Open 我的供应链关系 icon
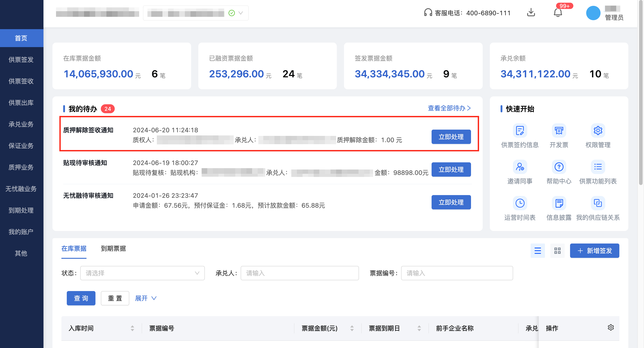Screen dimensions: 644x348 (598, 203)
